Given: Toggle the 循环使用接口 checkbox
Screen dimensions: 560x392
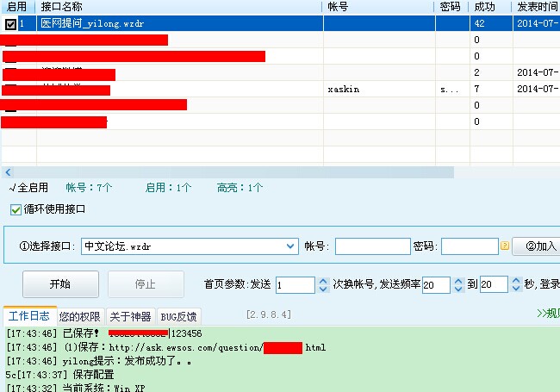Looking at the screenshot, I should point(16,209).
